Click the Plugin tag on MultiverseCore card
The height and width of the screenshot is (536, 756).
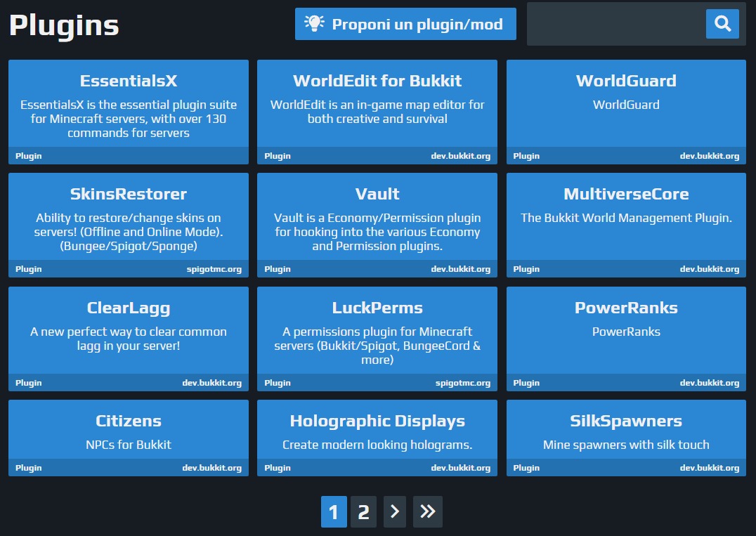pos(526,270)
